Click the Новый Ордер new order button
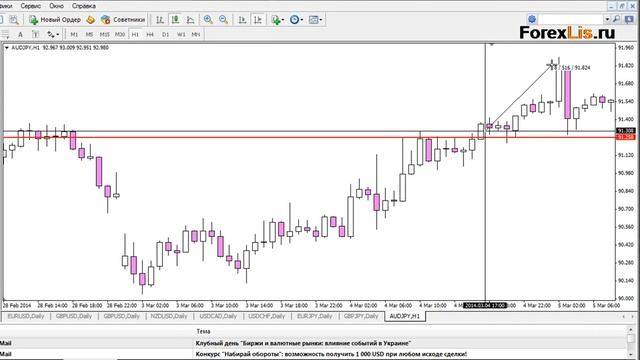The image size is (640, 360). click(x=55, y=20)
